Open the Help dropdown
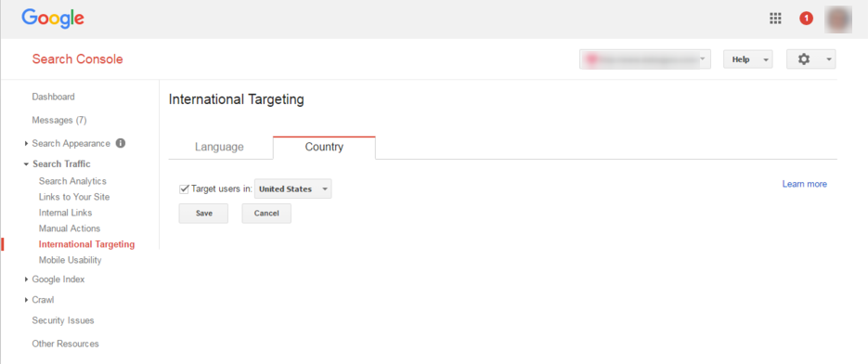The height and width of the screenshot is (364, 868). pos(748,59)
